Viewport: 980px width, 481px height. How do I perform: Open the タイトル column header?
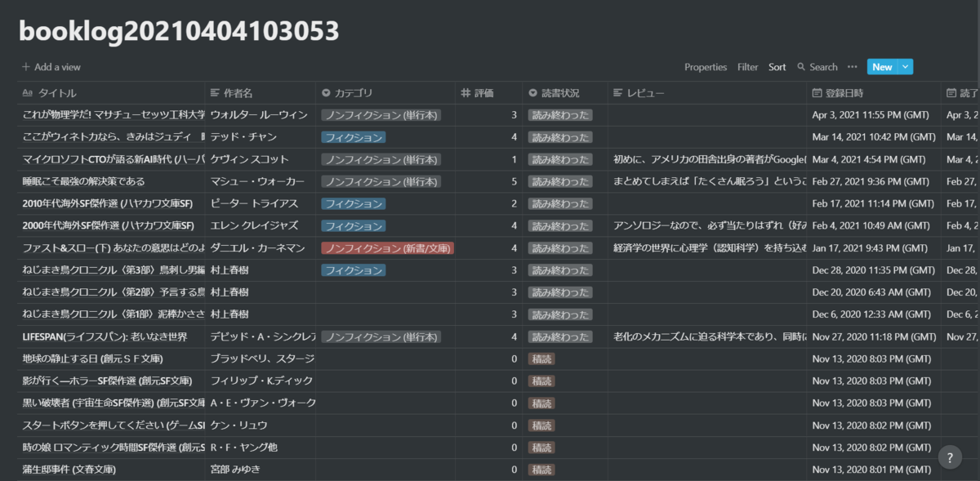coord(111,93)
